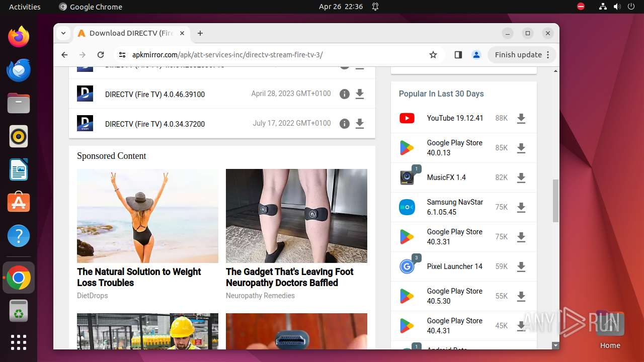Click the Neuropathy Remedies sponsor label
The width and height of the screenshot is (644, 362).
tap(260, 296)
